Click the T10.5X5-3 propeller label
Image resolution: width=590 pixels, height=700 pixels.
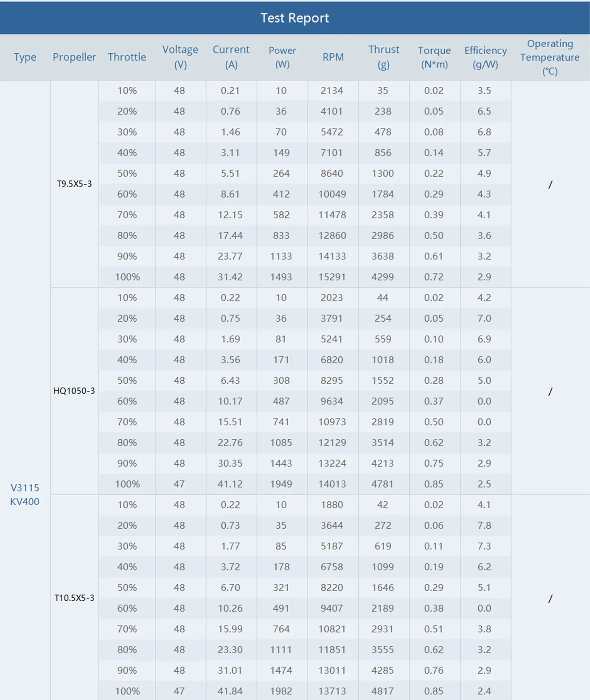(74, 598)
